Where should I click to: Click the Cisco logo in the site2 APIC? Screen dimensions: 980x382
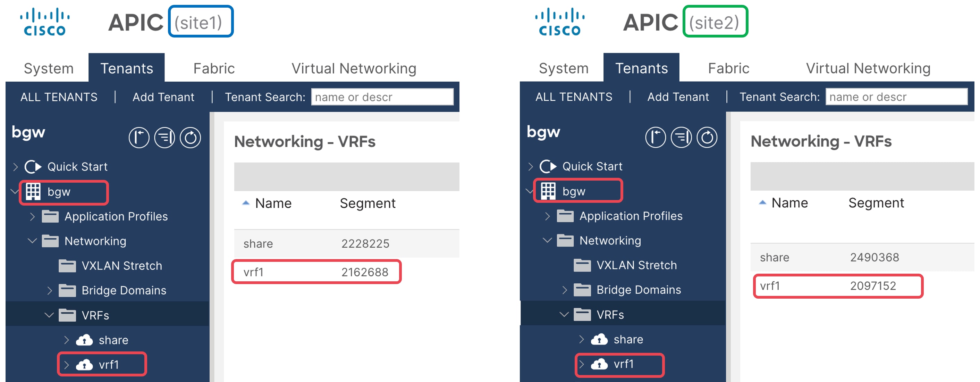coord(560,22)
